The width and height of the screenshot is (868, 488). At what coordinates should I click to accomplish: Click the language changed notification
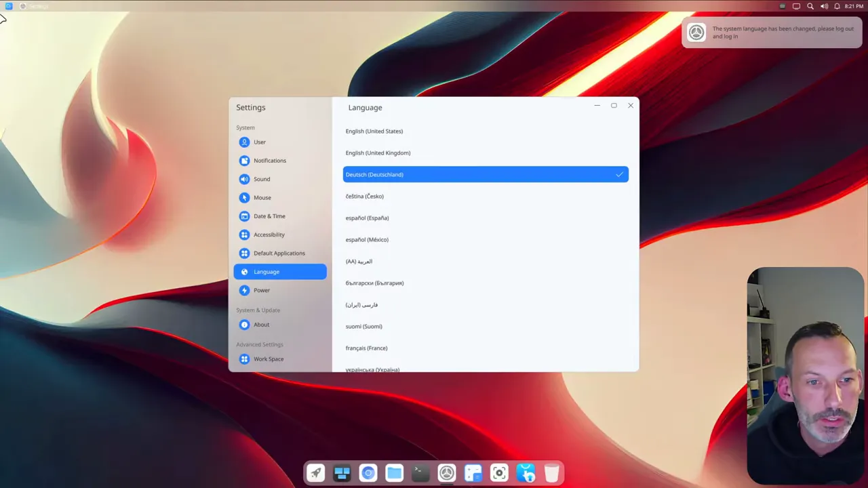pos(772,33)
